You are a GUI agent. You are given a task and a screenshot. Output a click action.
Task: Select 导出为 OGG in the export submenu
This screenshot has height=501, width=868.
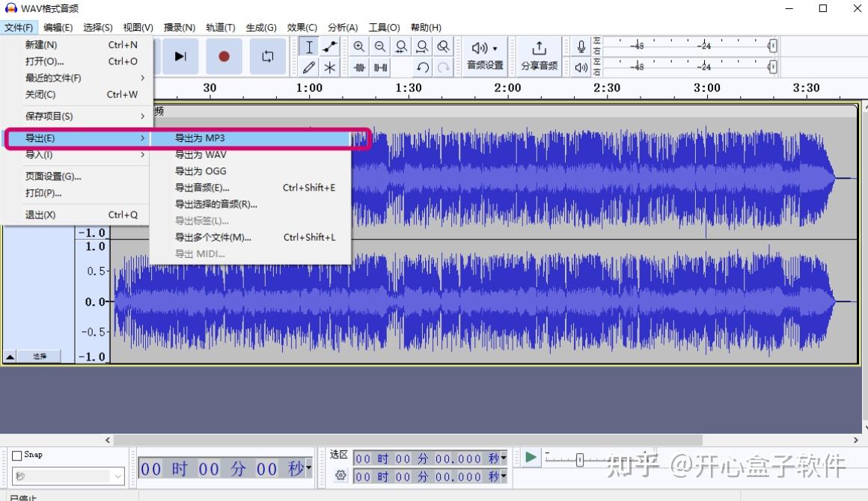pos(250,171)
